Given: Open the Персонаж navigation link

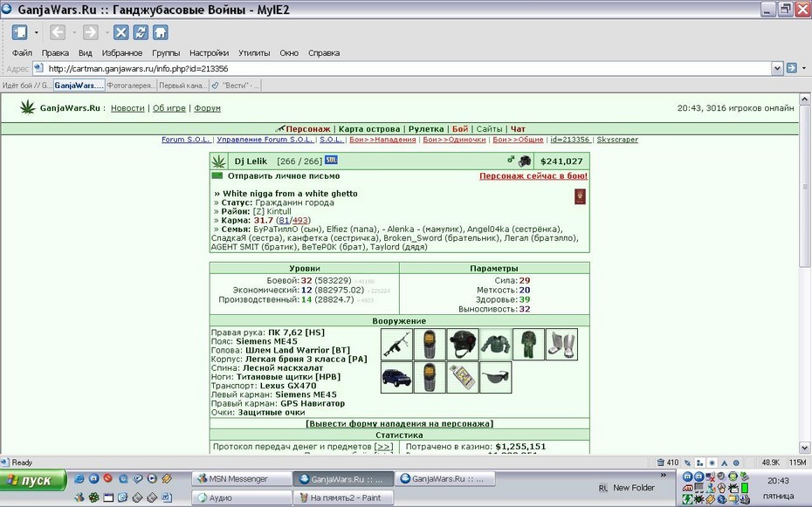Looking at the screenshot, I should click(307, 129).
